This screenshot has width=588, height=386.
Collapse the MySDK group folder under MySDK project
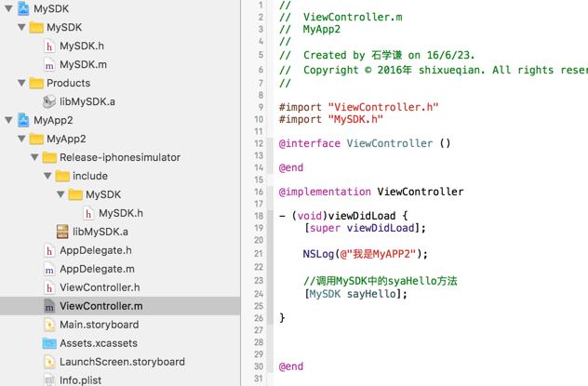pyautogui.click(x=21, y=27)
